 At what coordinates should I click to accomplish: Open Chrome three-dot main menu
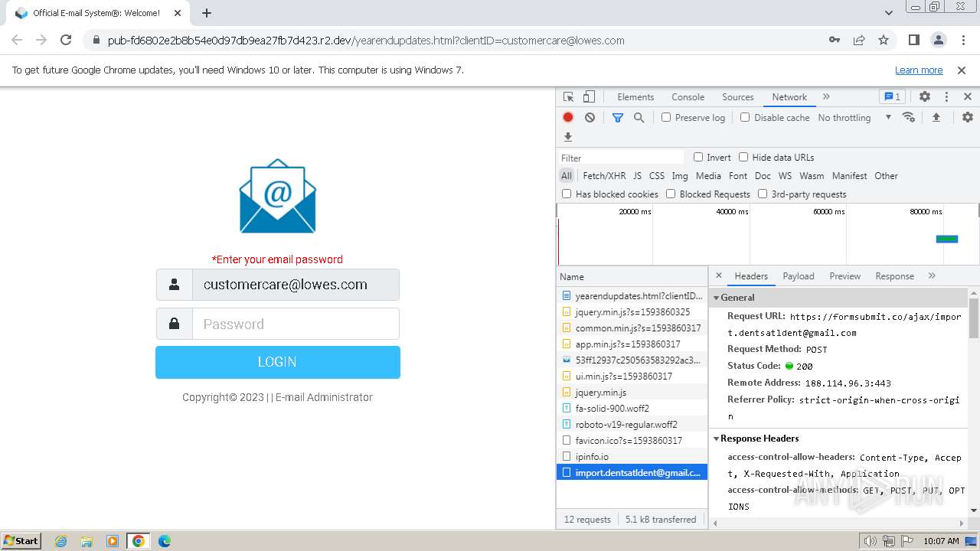tap(962, 40)
